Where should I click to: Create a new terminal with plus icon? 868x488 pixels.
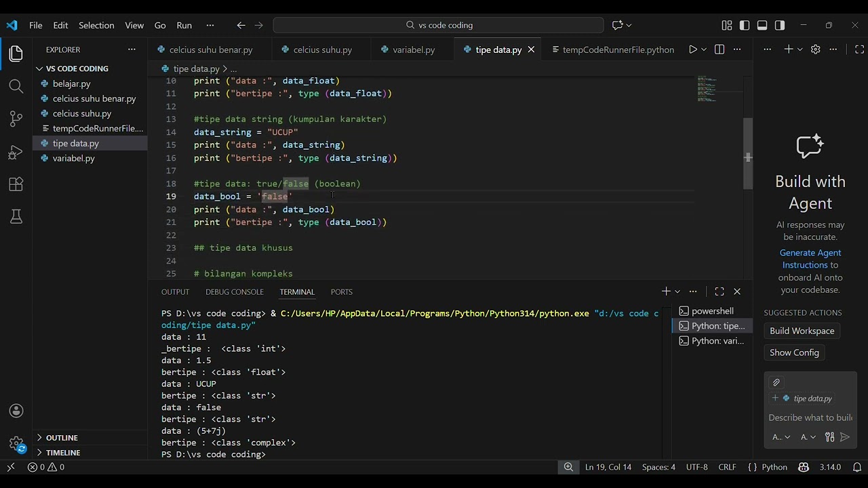666,291
